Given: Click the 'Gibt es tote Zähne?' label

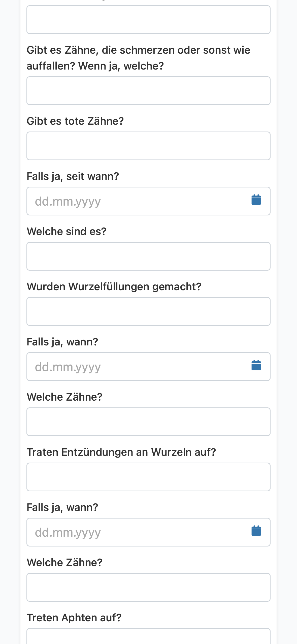Looking at the screenshot, I should pyautogui.click(x=75, y=121).
